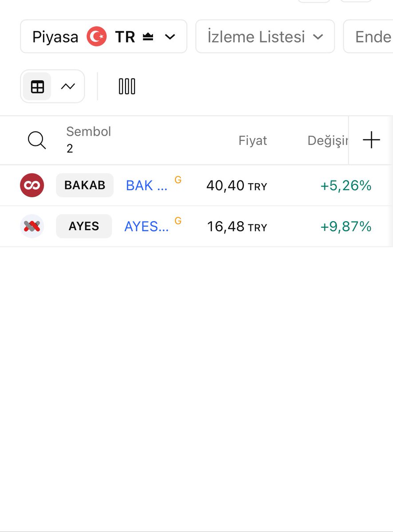393x532 pixels.
Task: Open the BAK ... company name link
Action: 146,186
